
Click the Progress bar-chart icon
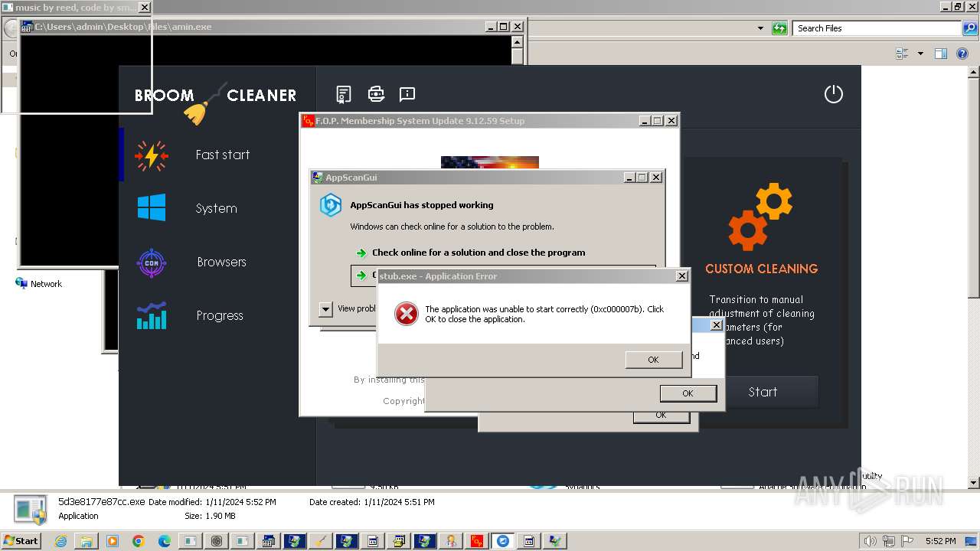click(152, 315)
